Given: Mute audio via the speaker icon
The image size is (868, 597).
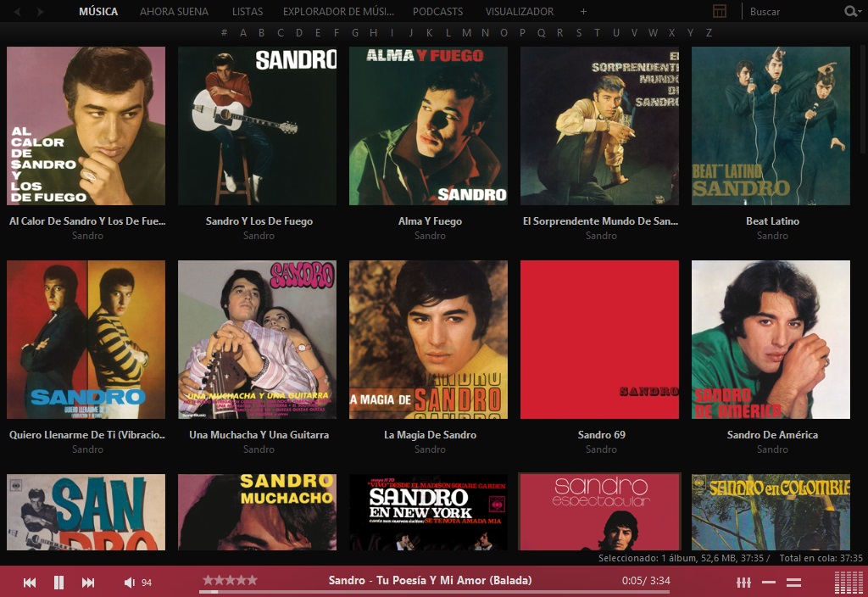Looking at the screenshot, I should click(129, 583).
